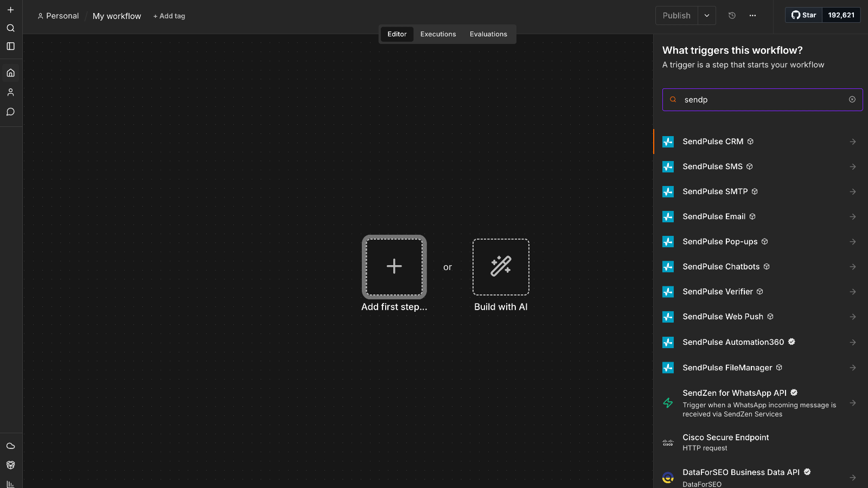
Task: Expand SendPulse Email row arrow
Action: pos(853,216)
